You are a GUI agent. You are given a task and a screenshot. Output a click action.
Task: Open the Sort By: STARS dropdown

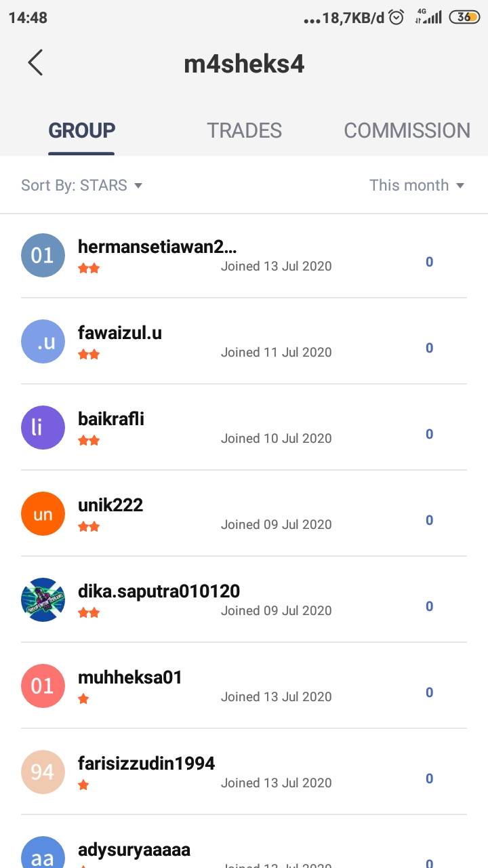[x=81, y=185]
